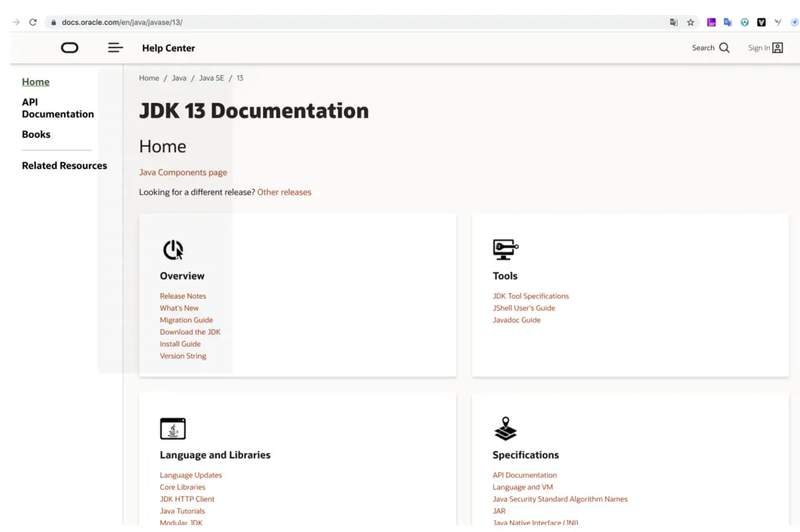
Task: Click the Overview card heading
Action: click(x=182, y=276)
